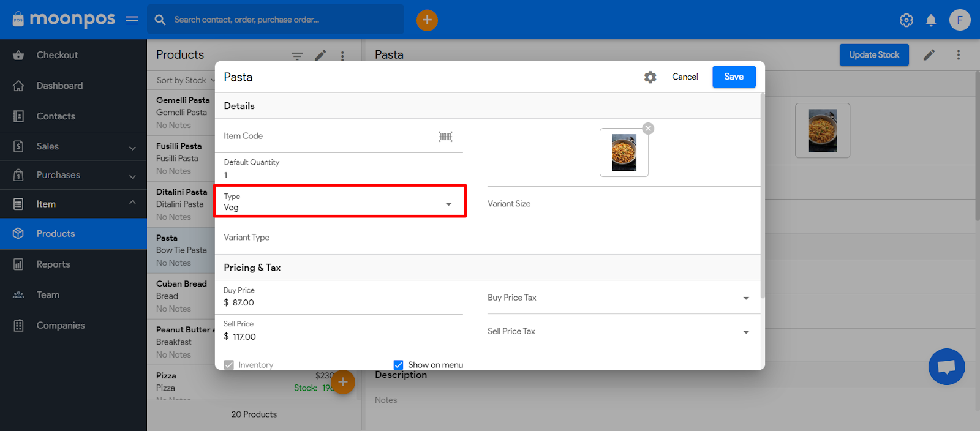Viewport: 980px width, 431px height.
Task: Go to Reports in the sidebar
Action: click(53, 264)
